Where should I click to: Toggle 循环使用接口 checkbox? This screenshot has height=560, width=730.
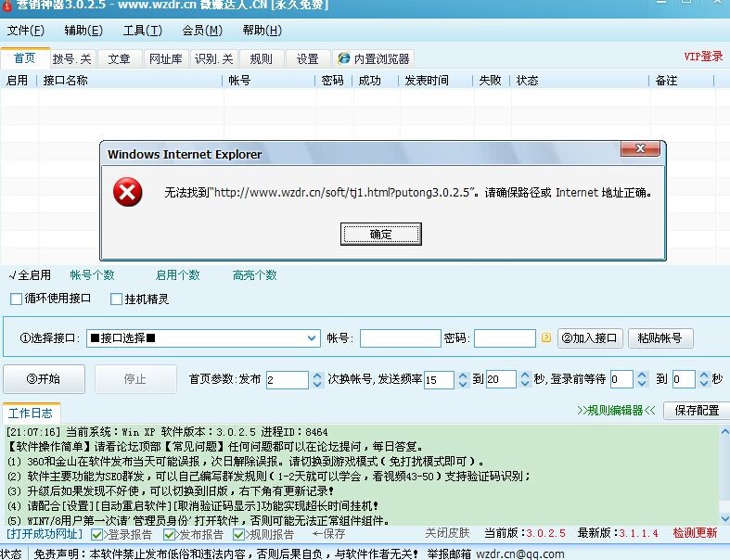tap(17, 299)
